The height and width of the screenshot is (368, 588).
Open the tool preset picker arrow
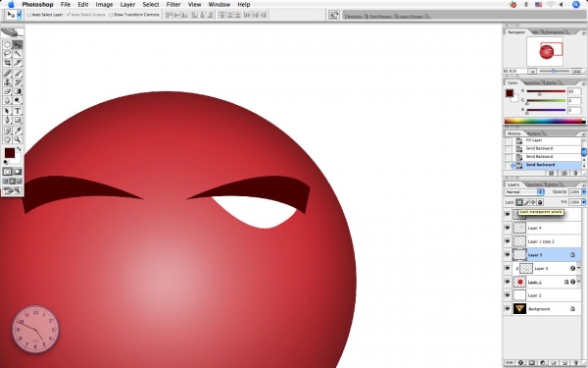coord(19,15)
